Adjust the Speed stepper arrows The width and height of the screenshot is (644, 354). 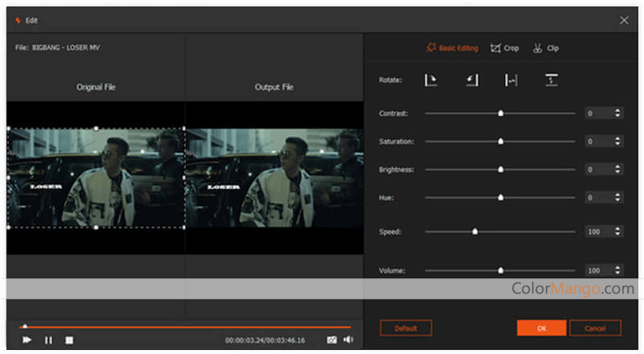pos(617,232)
